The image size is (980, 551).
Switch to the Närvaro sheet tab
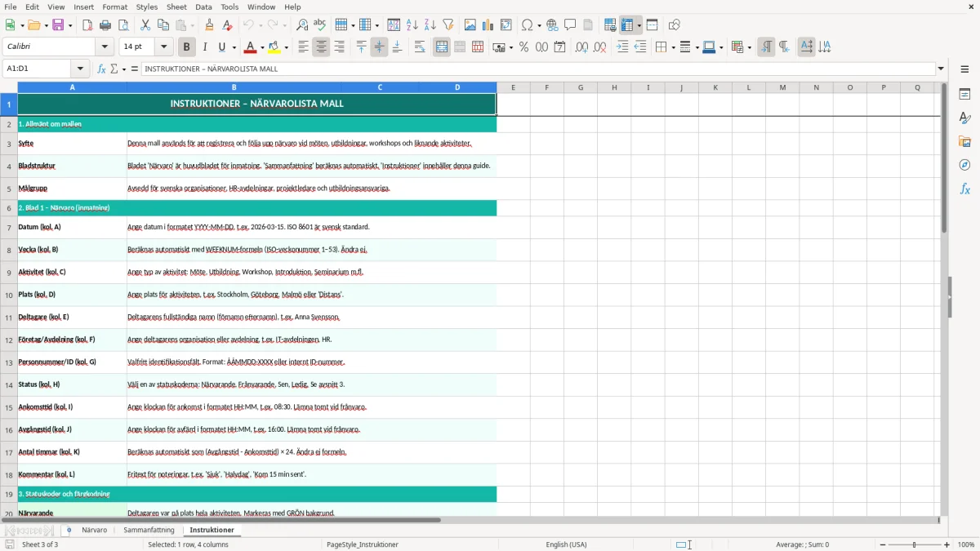[x=95, y=530]
